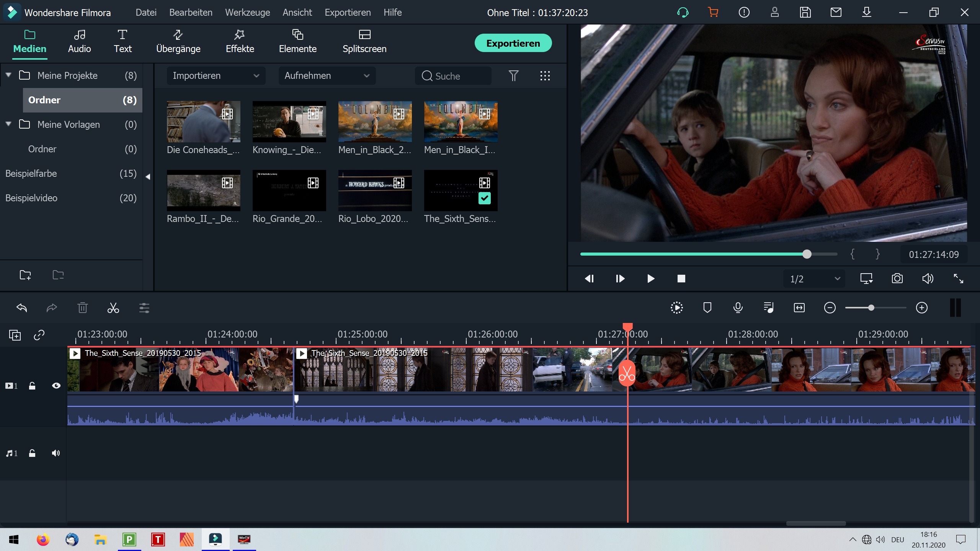The image size is (980, 551).
Task: Show hidden system tray icons chevron
Action: (853, 540)
